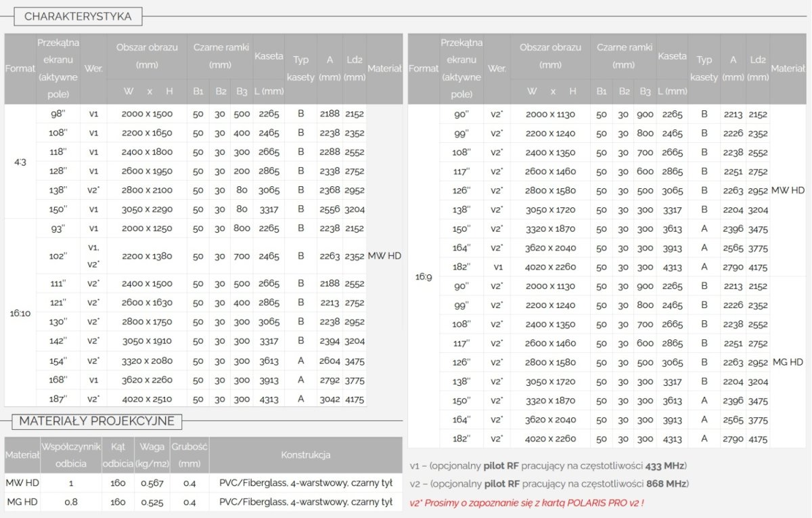Select the 4020 x 2510 image area cell

147,399
